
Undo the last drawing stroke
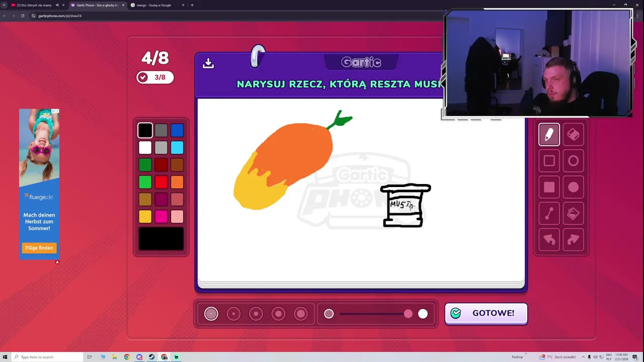[x=549, y=240]
